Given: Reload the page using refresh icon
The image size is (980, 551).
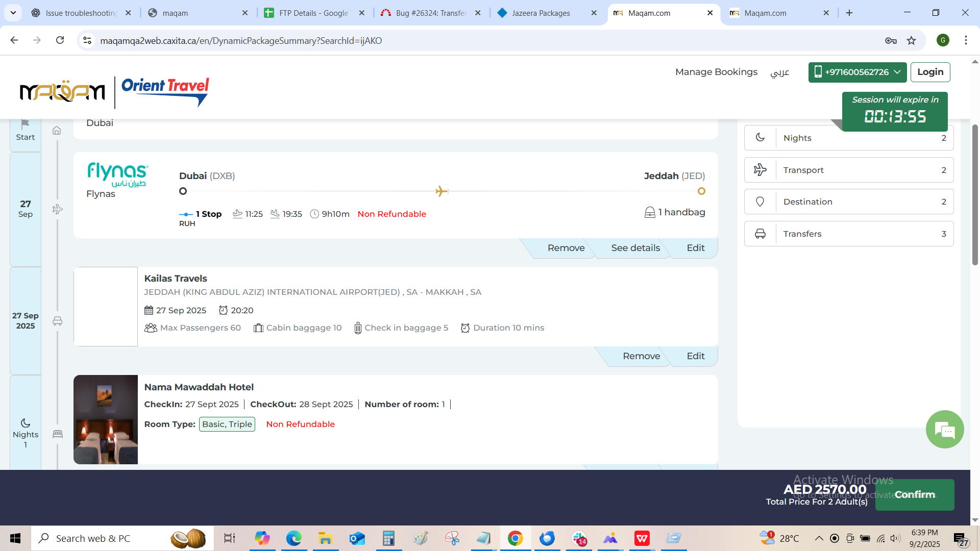Looking at the screenshot, I should click(x=60, y=40).
